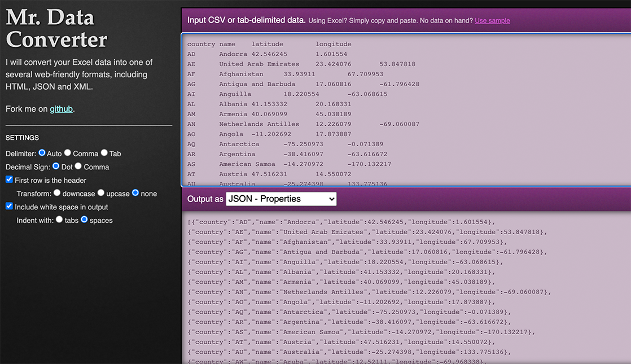Click the JSON output line for Albania
The width and height of the screenshot is (631, 364).
pos(341,273)
